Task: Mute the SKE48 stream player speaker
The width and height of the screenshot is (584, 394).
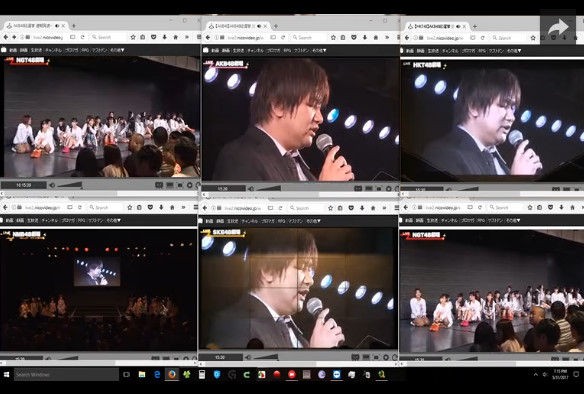Action: [x=247, y=357]
